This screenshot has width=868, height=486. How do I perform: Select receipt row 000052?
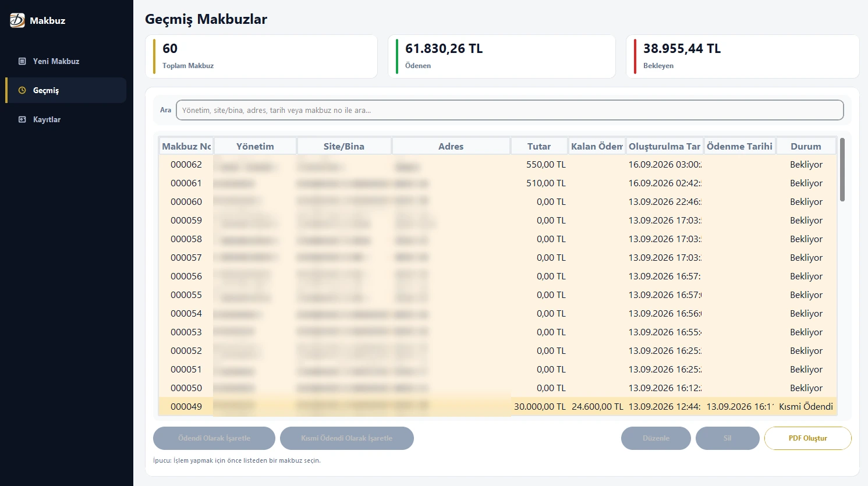pos(498,351)
